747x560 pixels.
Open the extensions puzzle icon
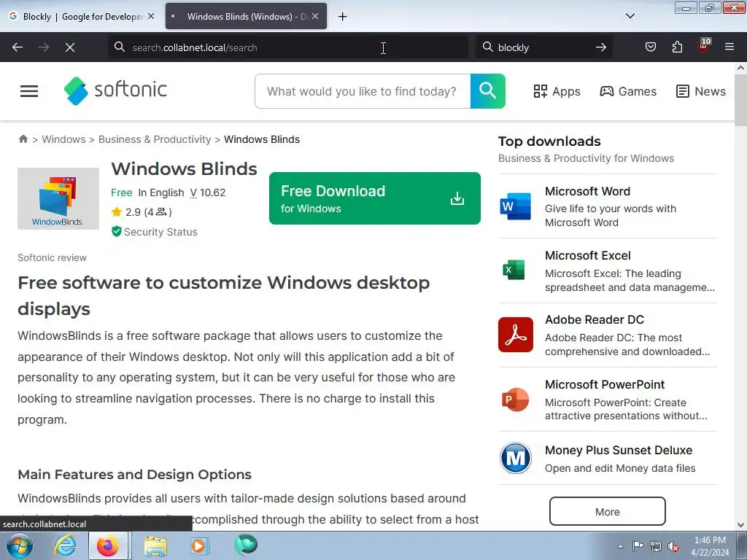tap(677, 47)
